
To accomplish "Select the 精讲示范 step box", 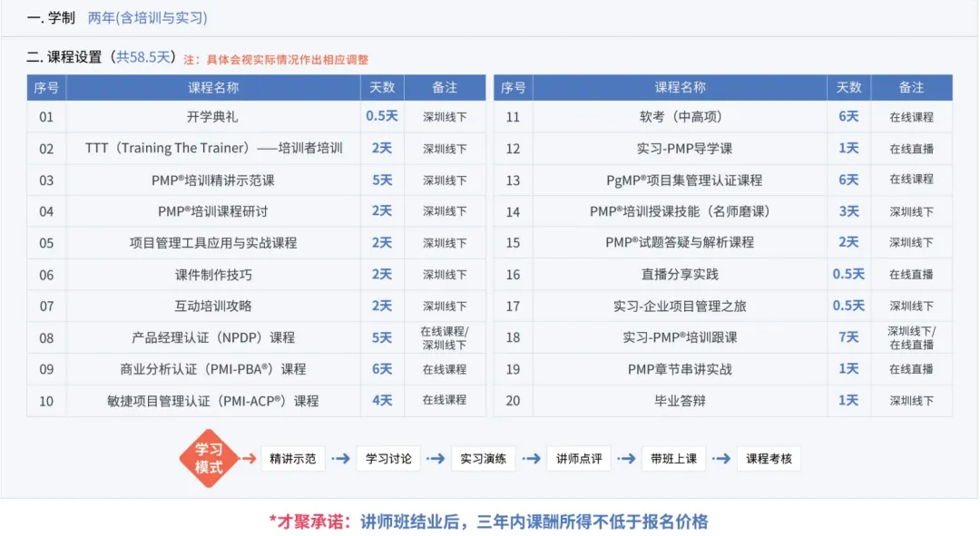I will click(x=292, y=459).
